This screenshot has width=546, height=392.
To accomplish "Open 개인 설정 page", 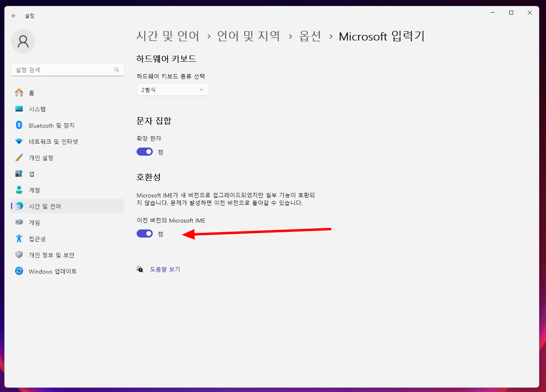I will tap(68, 158).
